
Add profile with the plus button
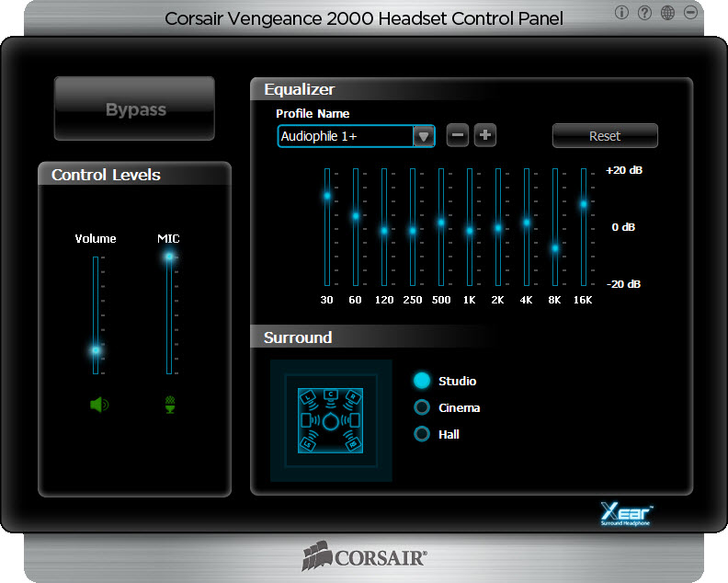click(485, 135)
